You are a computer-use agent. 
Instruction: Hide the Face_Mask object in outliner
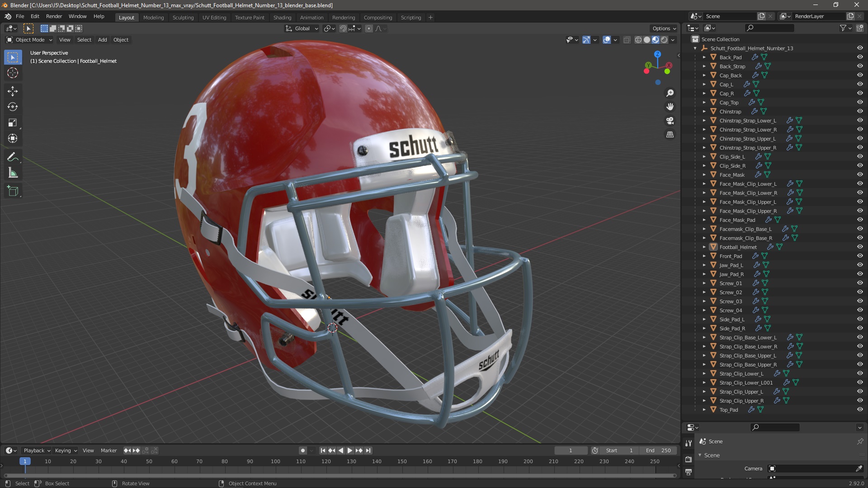click(860, 175)
